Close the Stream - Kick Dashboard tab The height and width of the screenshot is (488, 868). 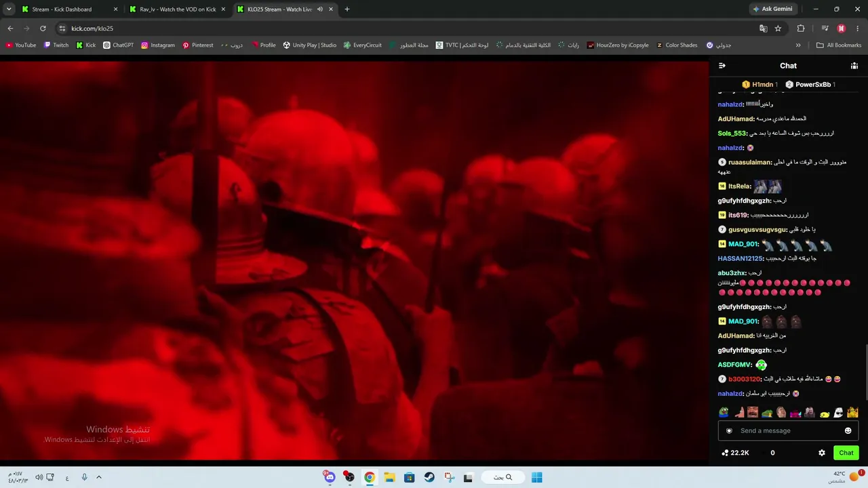point(115,9)
